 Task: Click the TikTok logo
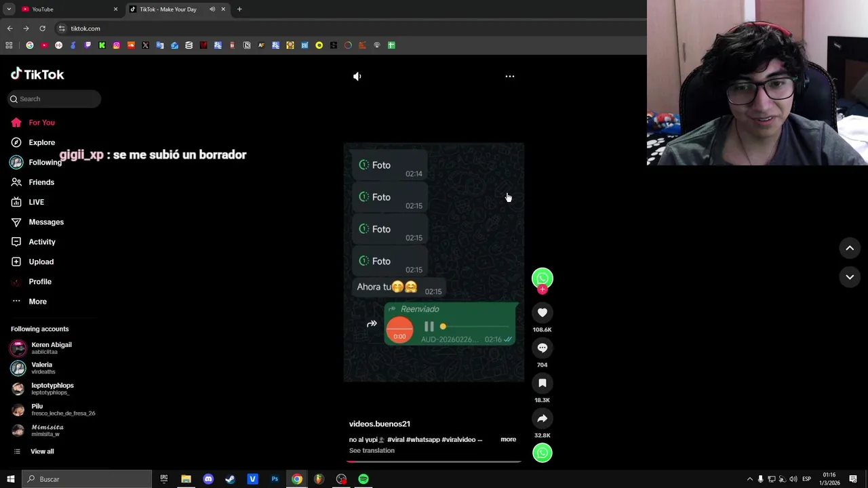37,75
